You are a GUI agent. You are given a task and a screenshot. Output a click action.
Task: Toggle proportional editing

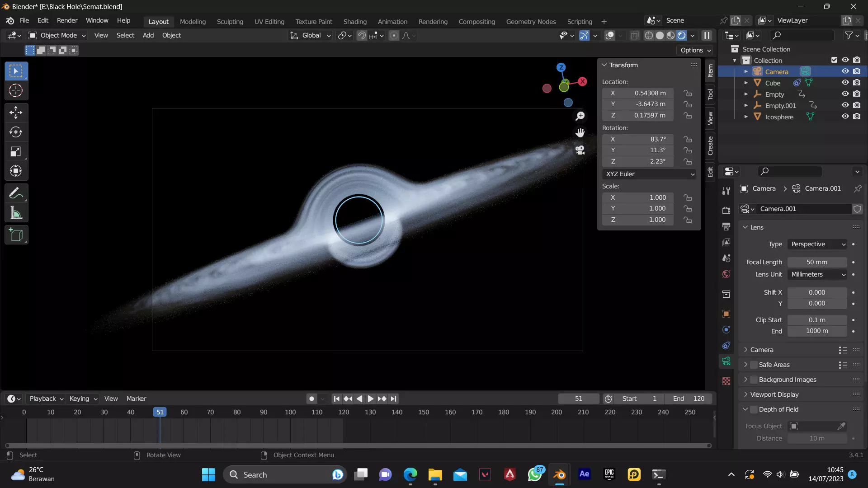tap(394, 35)
